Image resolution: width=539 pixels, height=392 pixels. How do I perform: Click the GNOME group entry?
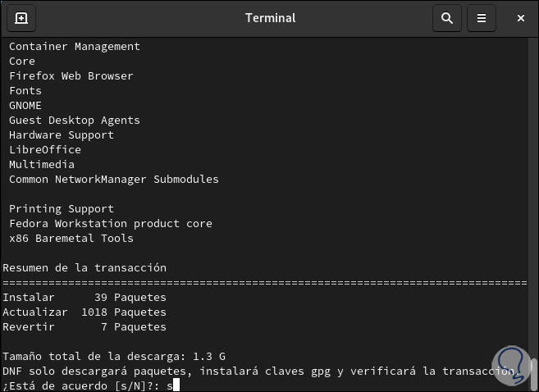coord(25,106)
